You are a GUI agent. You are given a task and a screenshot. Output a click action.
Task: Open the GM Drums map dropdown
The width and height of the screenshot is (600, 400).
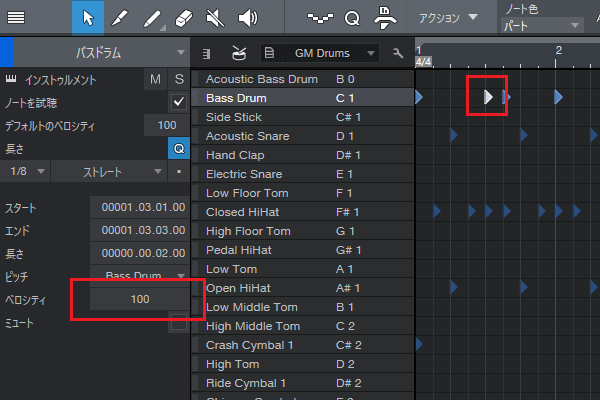(x=321, y=53)
